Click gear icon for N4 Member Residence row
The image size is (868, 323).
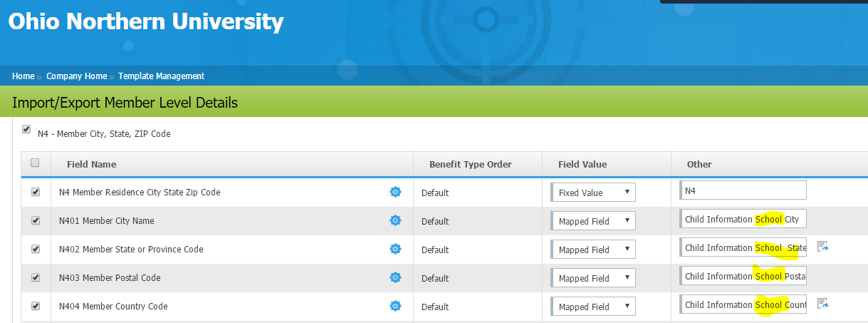(395, 192)
